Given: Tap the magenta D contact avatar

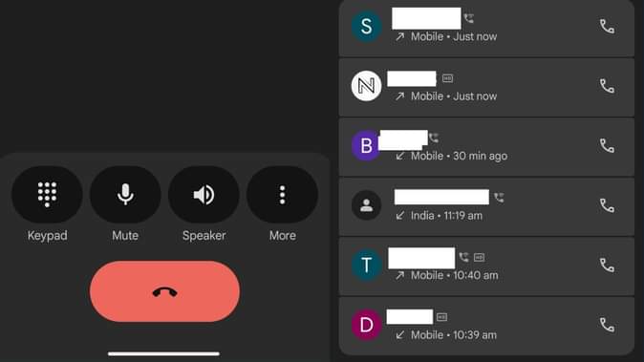Looking at the screenshot, I should [366, 325].
